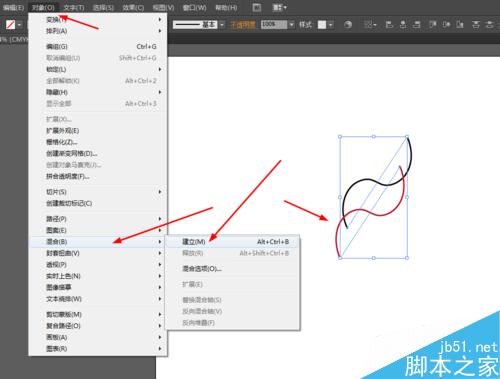
Task: Open the 窗口(W) menu
Action: (x=194, y=7)
